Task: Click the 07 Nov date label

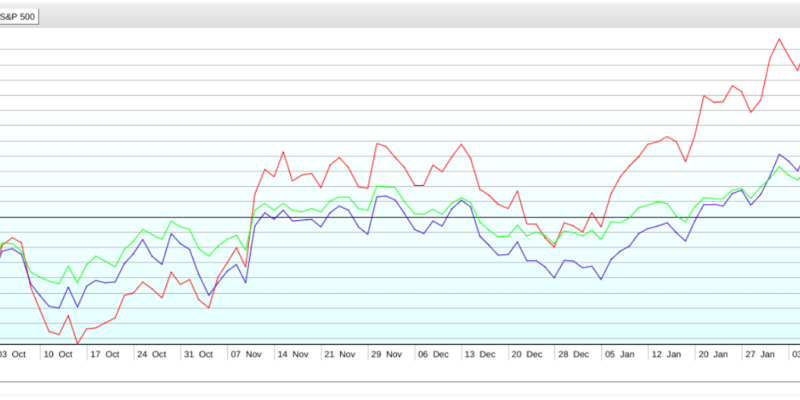Action: (245, 354)
